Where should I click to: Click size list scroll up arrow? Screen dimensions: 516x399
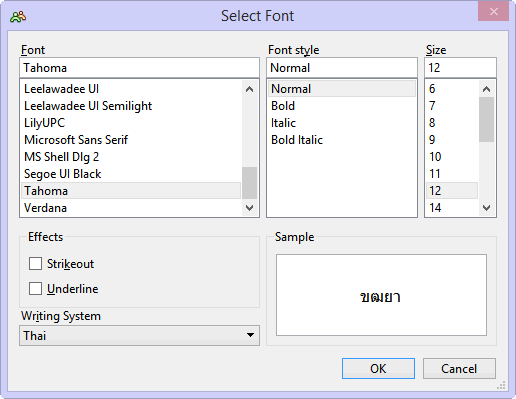pyautogui.click(x=487, y=89)
